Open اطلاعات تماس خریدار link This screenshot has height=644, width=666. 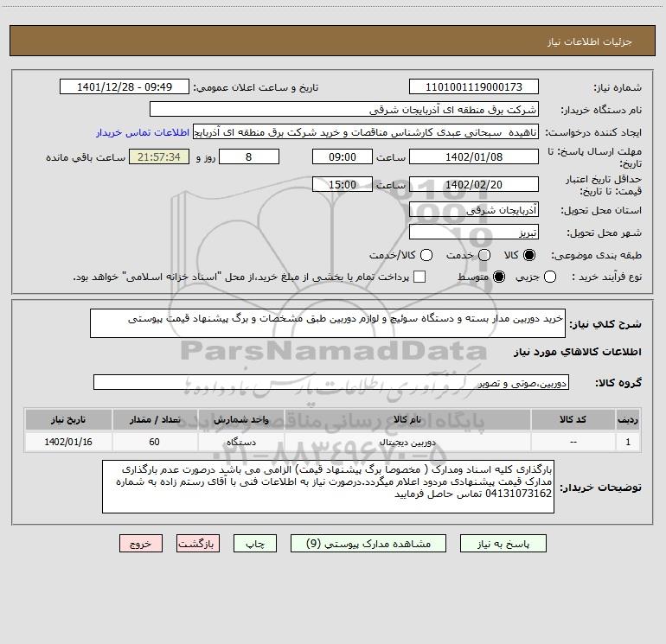(x=143, y=132)
